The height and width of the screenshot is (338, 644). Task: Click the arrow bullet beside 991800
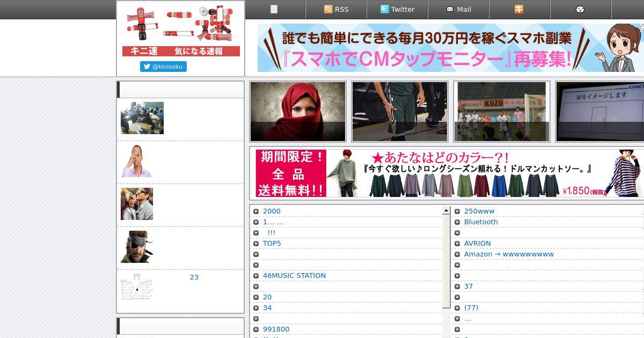click(256, 329)
